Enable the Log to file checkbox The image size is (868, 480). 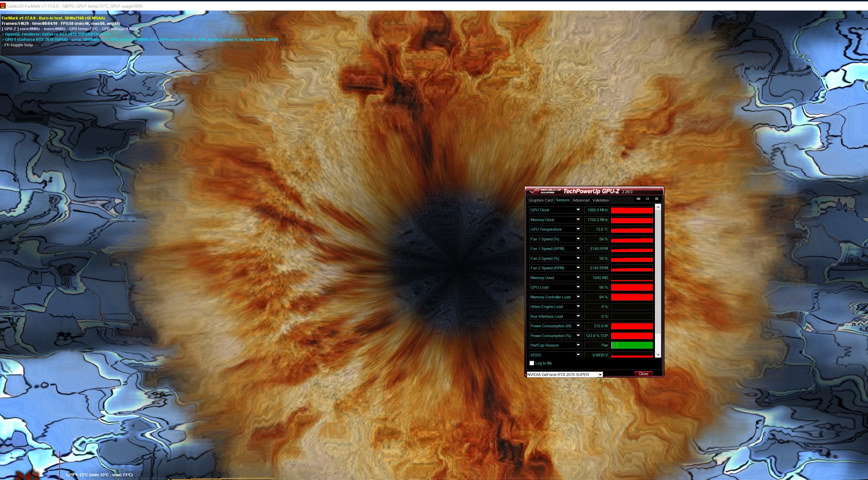532,363
